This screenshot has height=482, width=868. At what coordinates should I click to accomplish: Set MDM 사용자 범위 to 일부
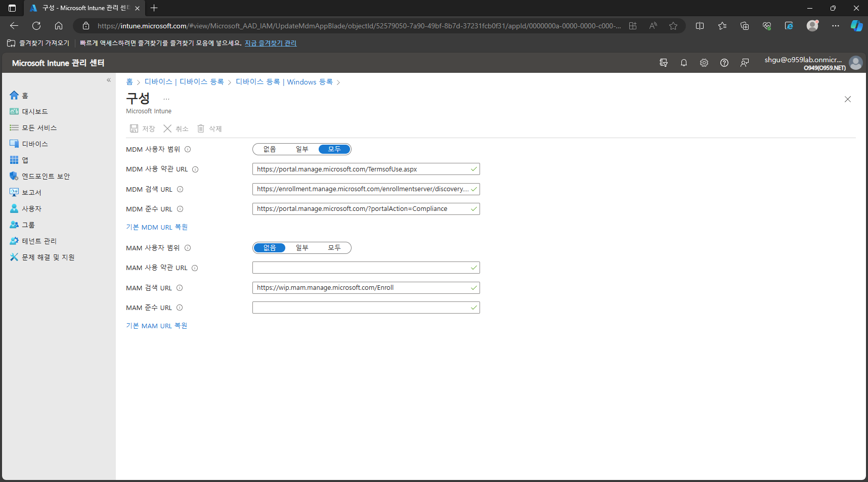[x=302, y=149]
